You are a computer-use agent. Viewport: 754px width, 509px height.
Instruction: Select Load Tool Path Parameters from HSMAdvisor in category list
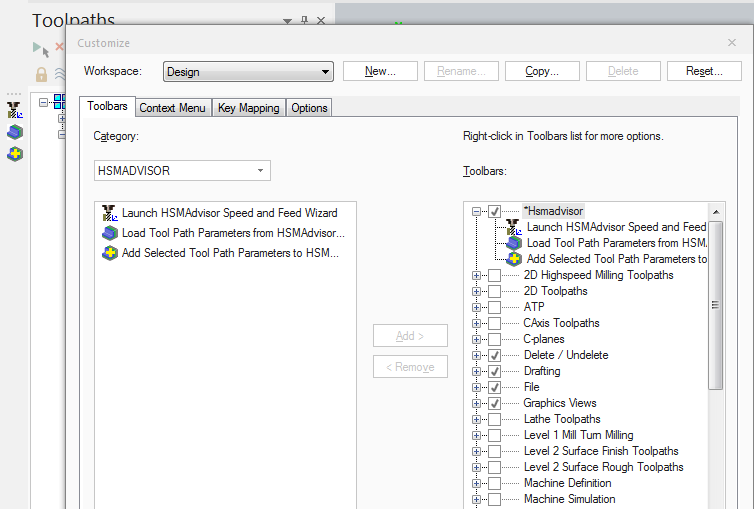(224, 233)
